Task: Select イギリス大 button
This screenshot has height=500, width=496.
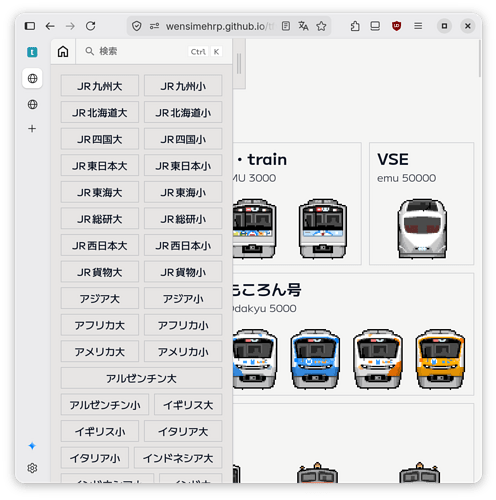Action: click(188, 405)
